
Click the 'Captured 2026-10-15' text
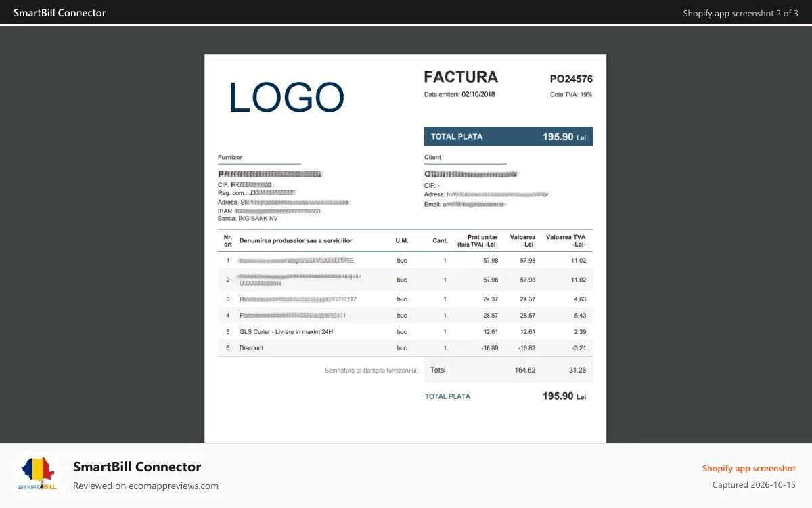click(x=754, y=484)
